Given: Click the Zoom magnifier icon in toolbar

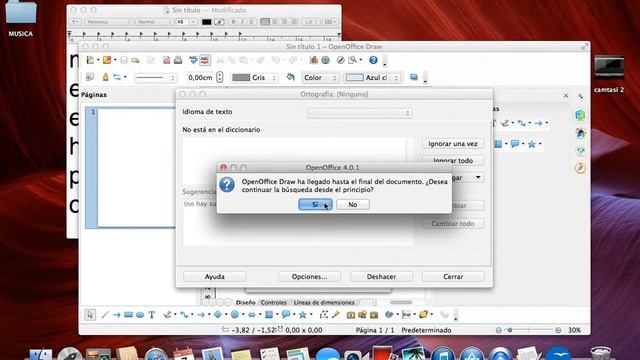Looking at the screenshot, I should point(352,60).
